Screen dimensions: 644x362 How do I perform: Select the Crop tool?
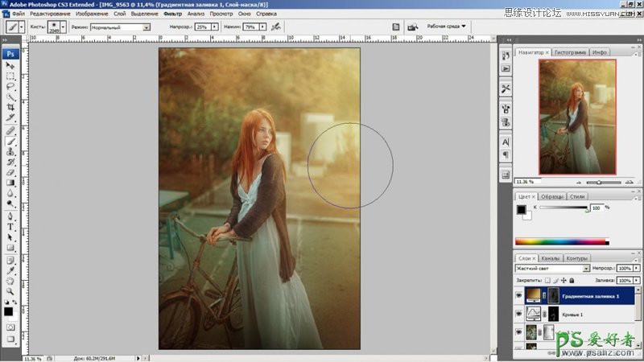[x=10, y=107]
